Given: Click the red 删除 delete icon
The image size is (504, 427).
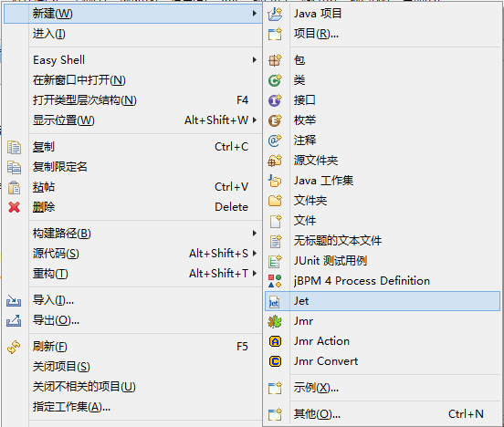Looking at the screenshot, I should pos(14,207).
